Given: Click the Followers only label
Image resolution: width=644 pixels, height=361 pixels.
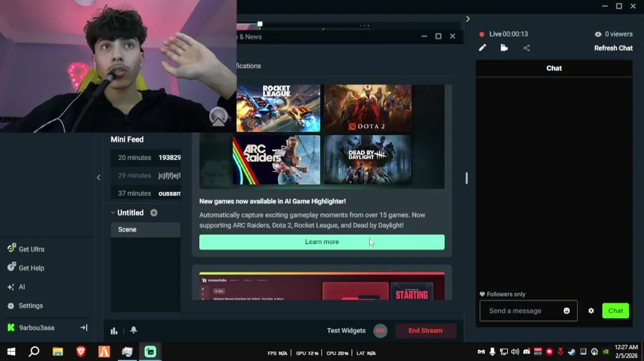Looking at the screenshot, I should coord(503,294).
